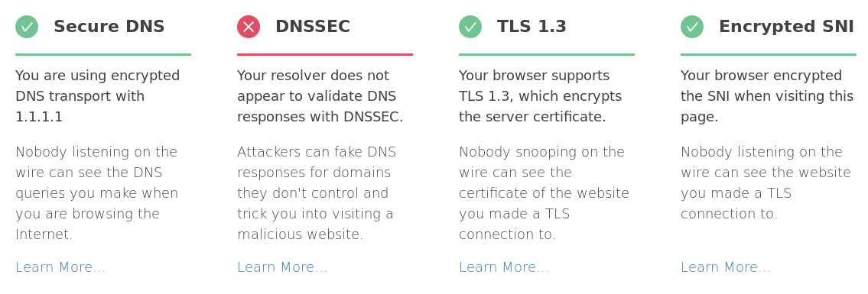Click the red divider line under DNSSEC
Viewport: 868px width, 294px height.
pos(325,55)
